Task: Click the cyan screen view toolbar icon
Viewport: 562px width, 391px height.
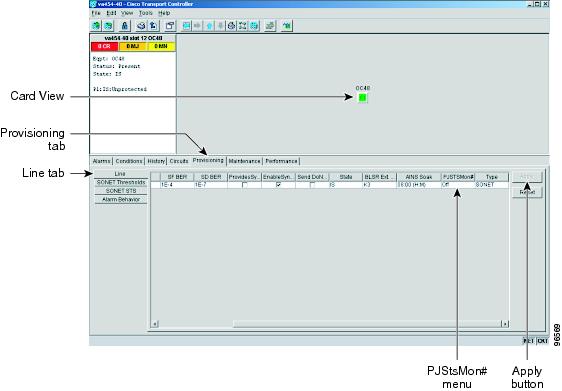Action: (186, 25)
